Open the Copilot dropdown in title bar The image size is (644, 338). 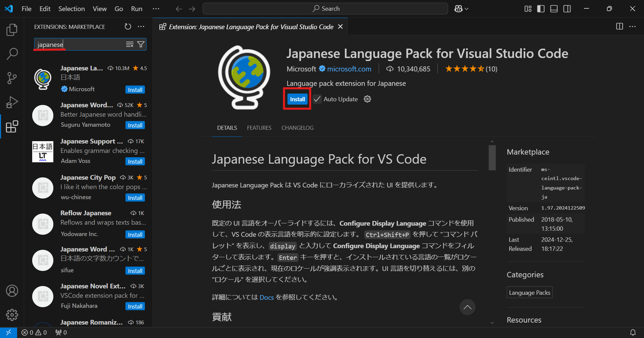(x=462, y=9)
